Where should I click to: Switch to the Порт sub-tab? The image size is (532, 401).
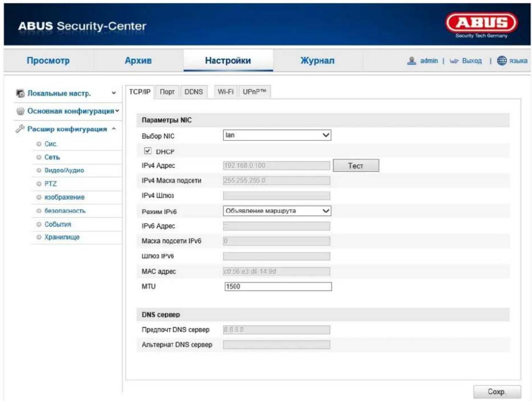click(168, 92)
